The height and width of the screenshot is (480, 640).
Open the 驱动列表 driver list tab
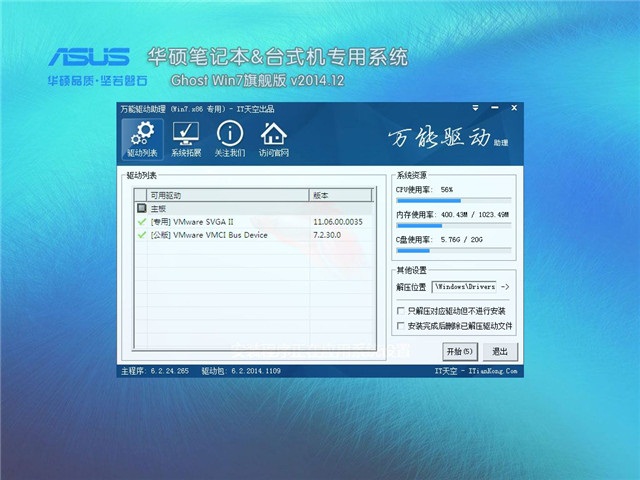point(142,140)
